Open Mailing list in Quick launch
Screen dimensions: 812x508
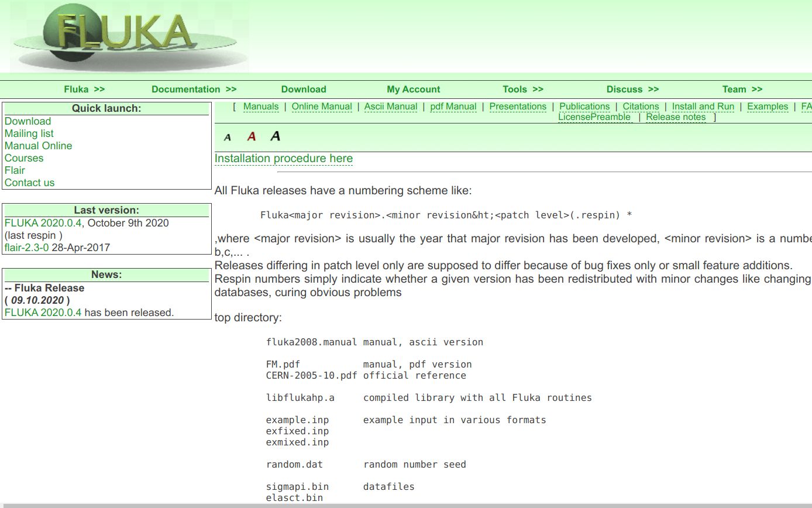(29, 133)
